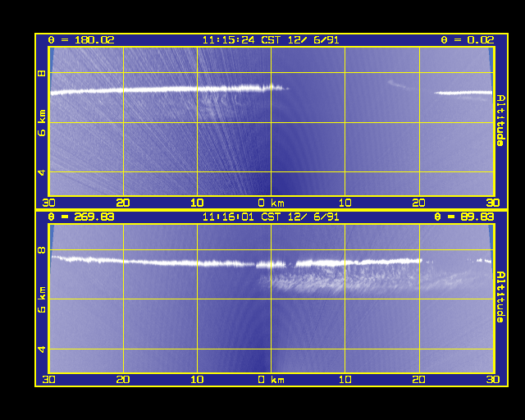This screenshot has width=525, height=420.
Task: Click altitude tick 4 on the lower panel
Action: [x=42, y=349]
